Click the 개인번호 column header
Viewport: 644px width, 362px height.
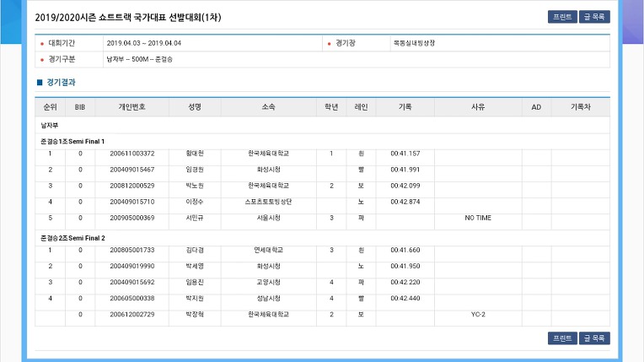[131, 107]
